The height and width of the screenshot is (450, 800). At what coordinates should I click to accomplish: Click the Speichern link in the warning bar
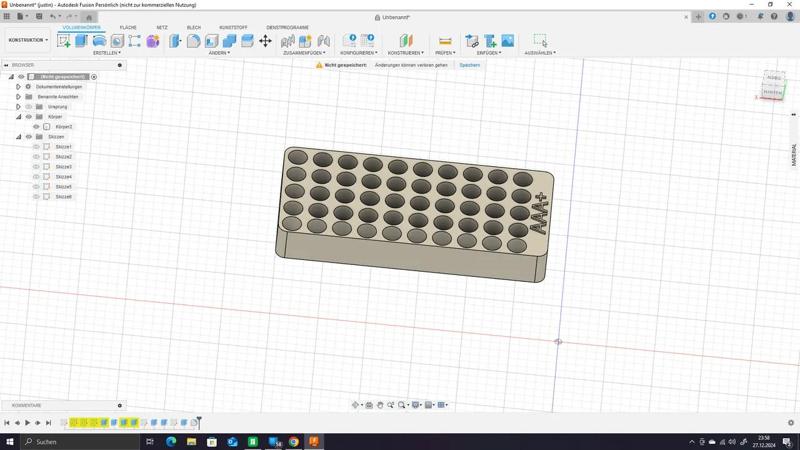point(469,65)
